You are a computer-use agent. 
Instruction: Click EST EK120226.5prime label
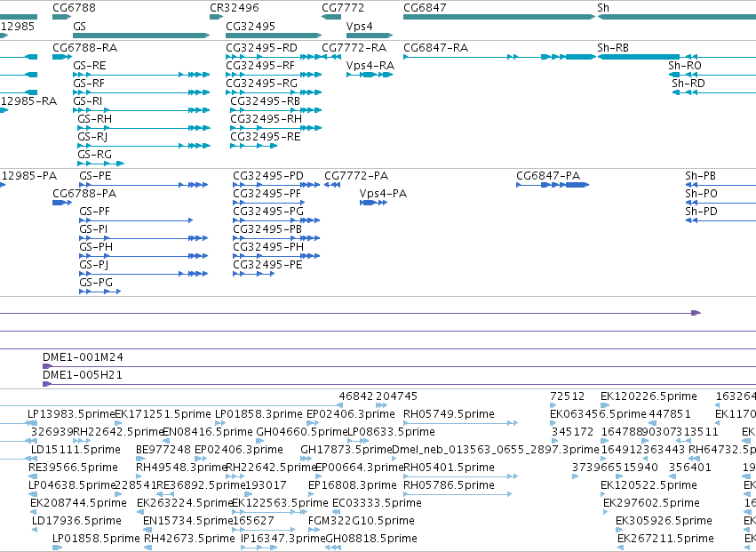tap(649, 396)
